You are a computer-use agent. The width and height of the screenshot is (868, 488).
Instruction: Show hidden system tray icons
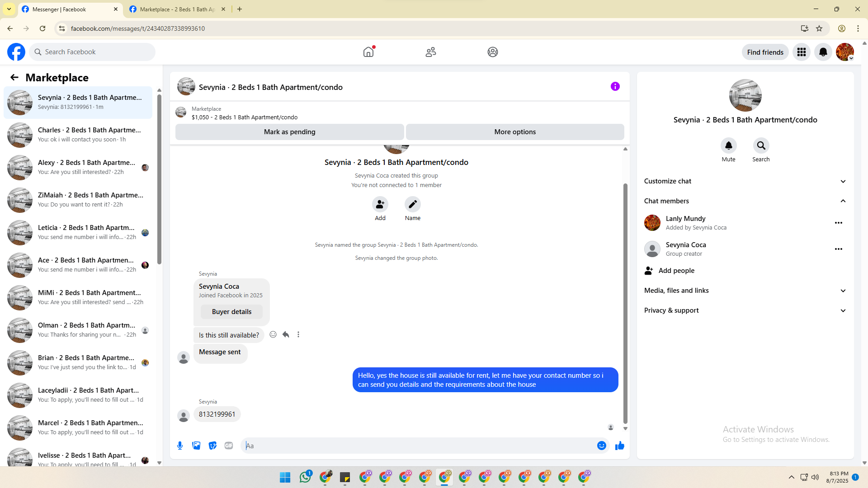[792, 477]
